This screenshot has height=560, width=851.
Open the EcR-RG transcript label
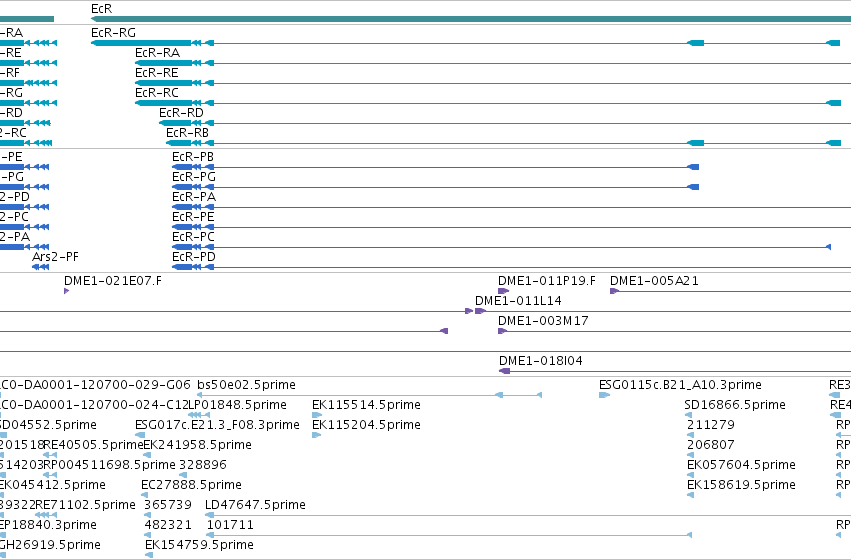click(x=113, y=33)
